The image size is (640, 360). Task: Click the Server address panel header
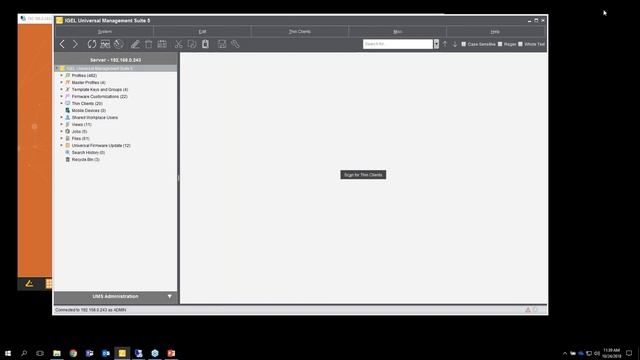pos(116,60)
